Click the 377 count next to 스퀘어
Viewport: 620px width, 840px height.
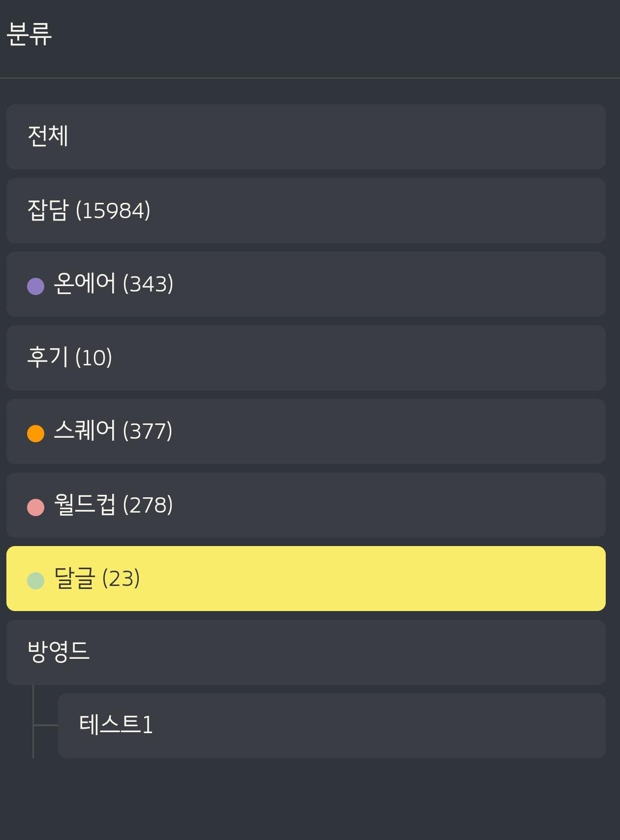pyautogui.click(x=148, y=431)
